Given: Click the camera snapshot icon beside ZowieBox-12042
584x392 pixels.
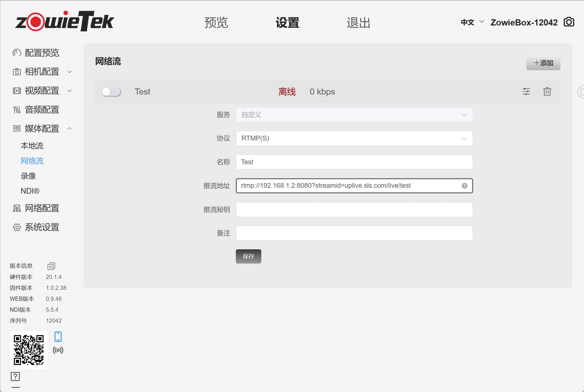Looking at the screenshot, I should 569,22.
